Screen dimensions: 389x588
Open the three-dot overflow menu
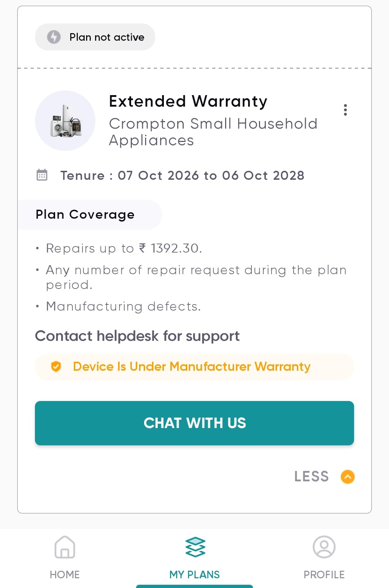(x=345, y=110)
